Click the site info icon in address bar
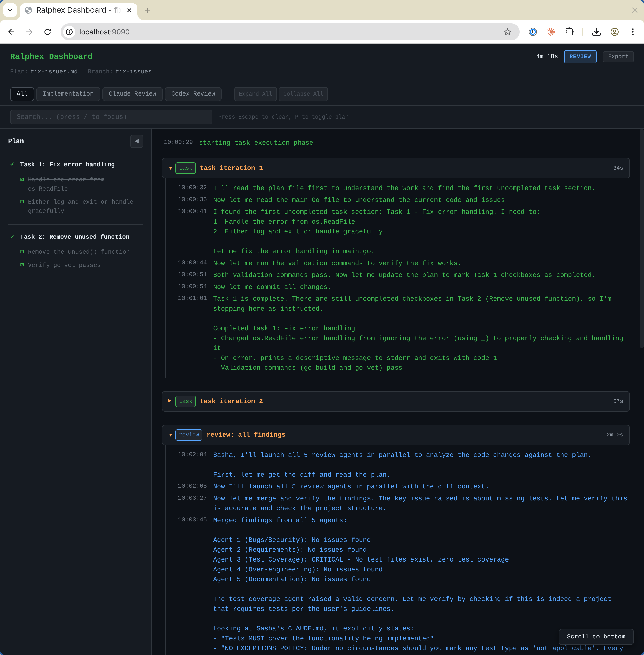 (x=69, y=31)
